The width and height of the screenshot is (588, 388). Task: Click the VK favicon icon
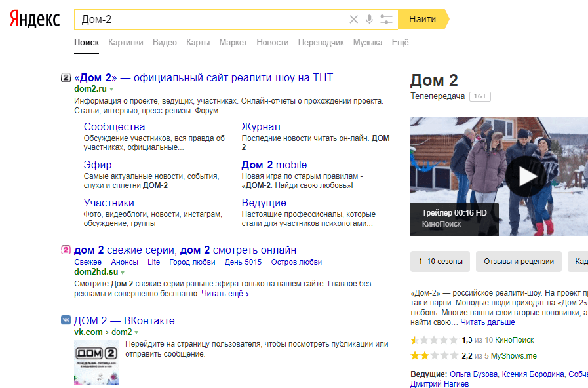(66, 320)
